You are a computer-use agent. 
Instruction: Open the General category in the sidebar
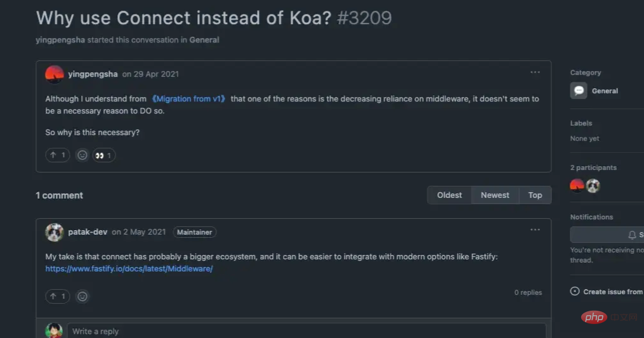pyautogui.click(x=605, y=91)
